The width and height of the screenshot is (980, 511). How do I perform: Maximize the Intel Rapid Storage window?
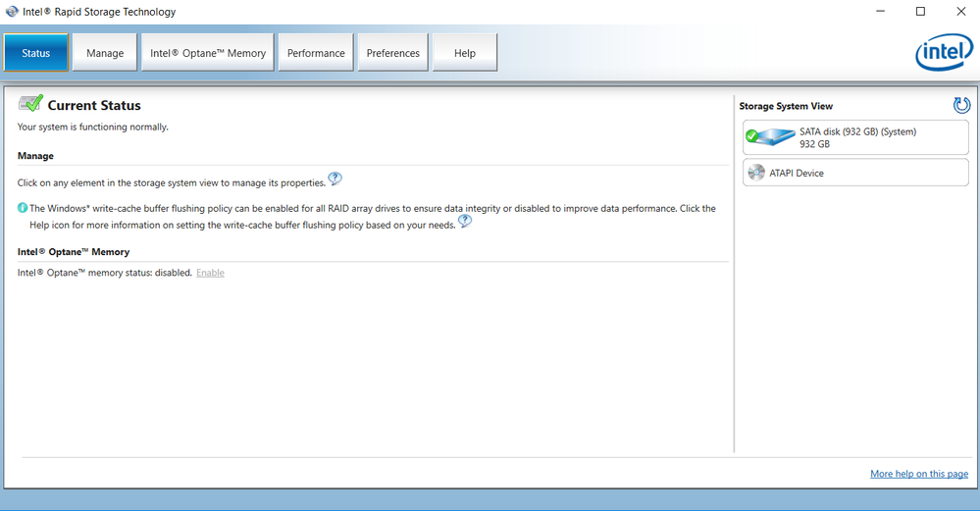pos(920,11)
